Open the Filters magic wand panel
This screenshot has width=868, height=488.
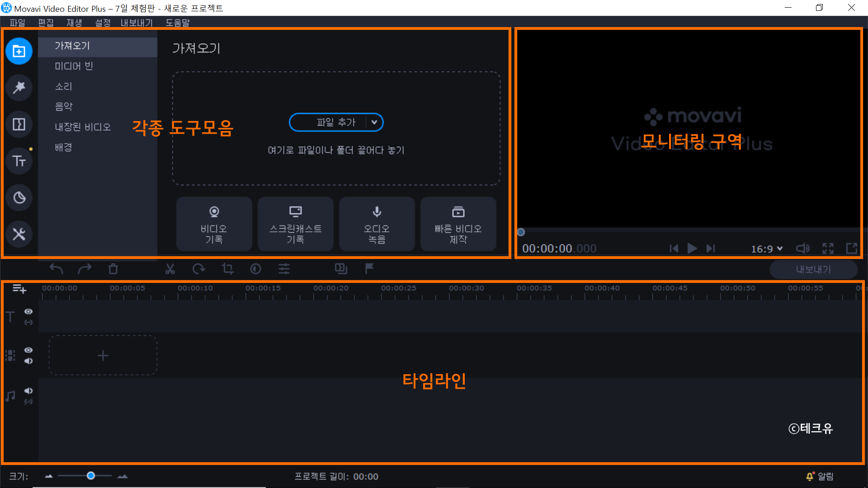[19, 87]
